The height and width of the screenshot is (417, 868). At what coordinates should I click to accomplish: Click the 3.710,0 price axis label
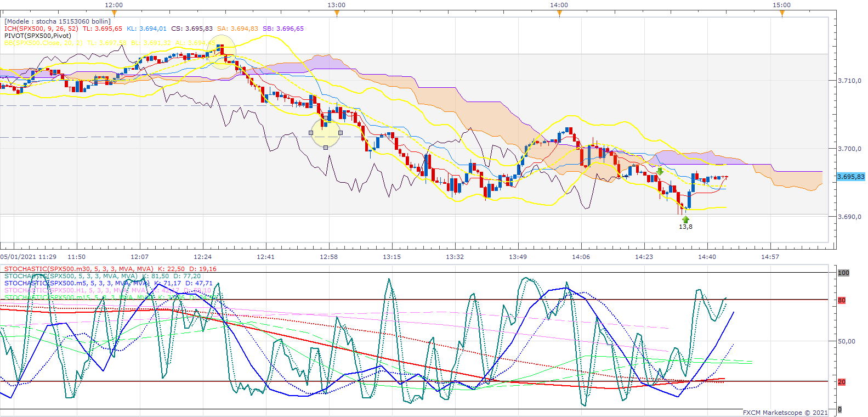[849, 81]
